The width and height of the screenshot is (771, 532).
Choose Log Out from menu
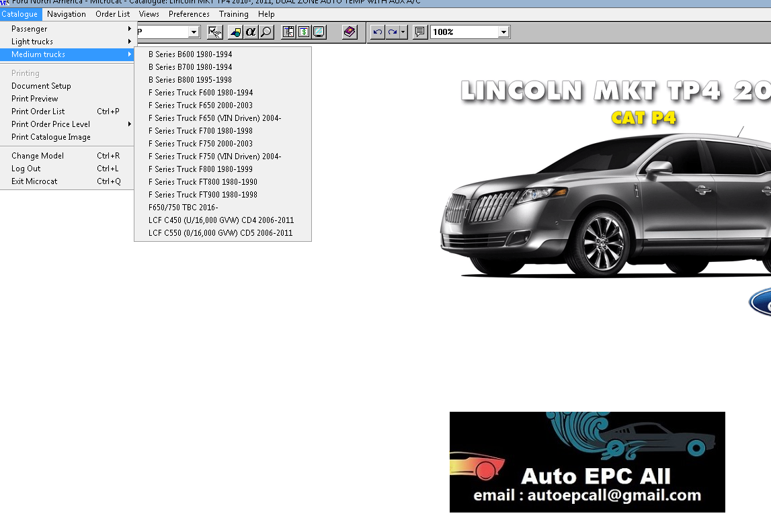pyautogui.click(x=67, y=169)
